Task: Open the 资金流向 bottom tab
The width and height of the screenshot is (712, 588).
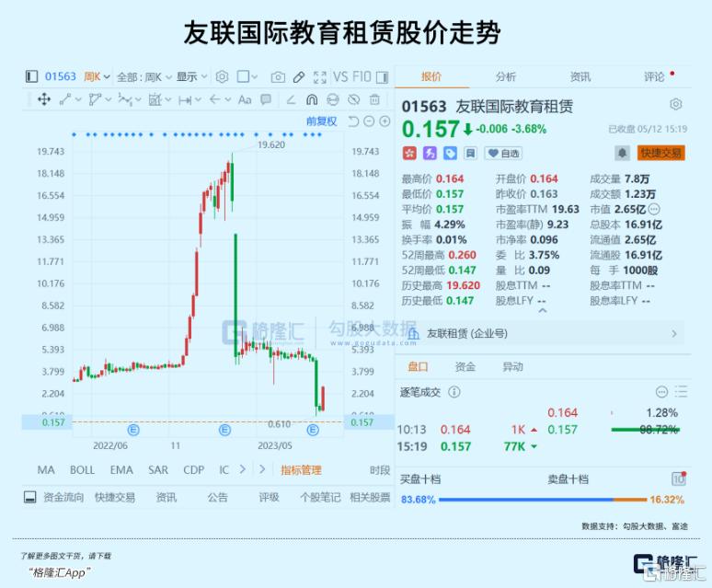Action: (x=63, y=498)
